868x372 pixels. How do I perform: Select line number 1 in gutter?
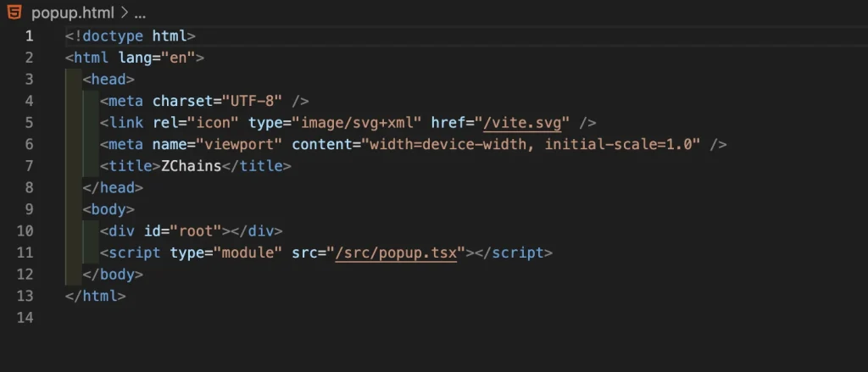[x=30, y=36]
